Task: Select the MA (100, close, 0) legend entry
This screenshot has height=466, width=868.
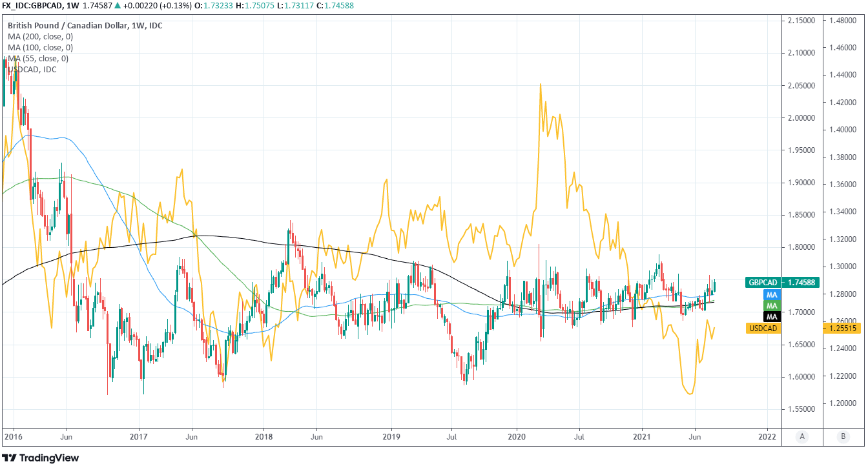Action: (x=40, y=48)
